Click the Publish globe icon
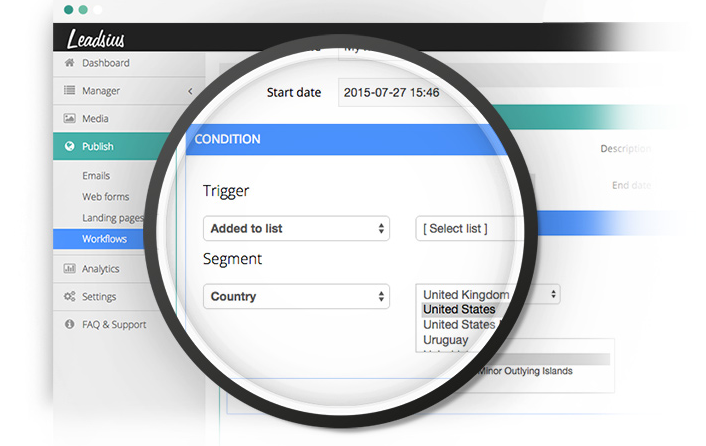The width and height of the screenshot is (706, 446). click(x=69, y=146)
